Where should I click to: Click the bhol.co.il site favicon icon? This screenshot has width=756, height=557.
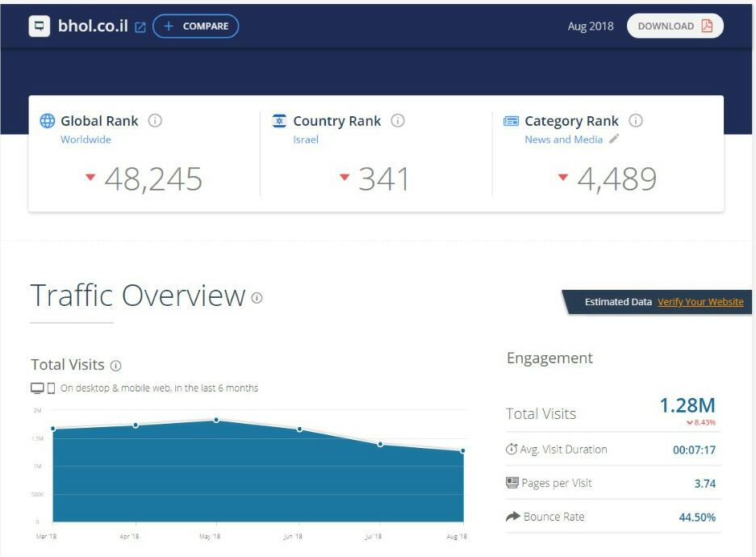pyautogui.click(x=40, y=26)
